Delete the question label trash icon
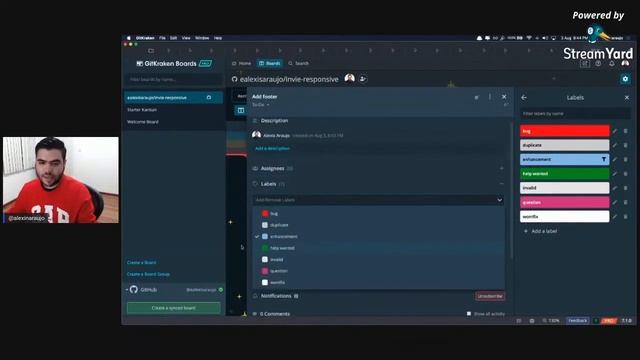Screen dimensions: 640x360 click(625, 202)
